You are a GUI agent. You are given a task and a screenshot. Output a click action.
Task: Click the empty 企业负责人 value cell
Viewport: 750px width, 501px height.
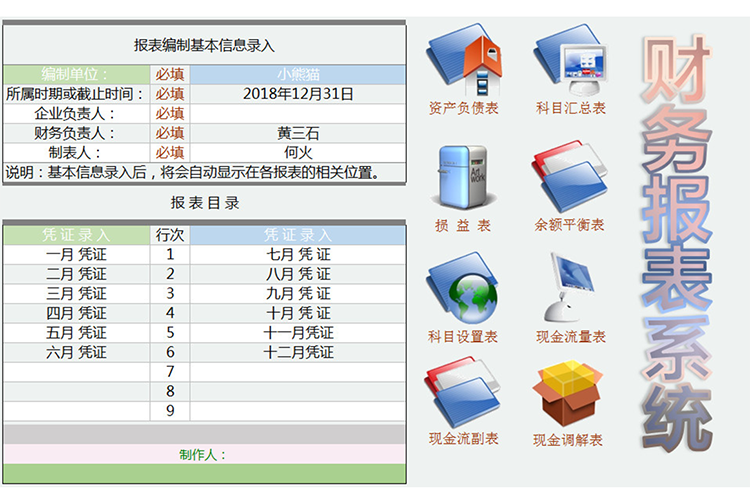click(298, 113)
